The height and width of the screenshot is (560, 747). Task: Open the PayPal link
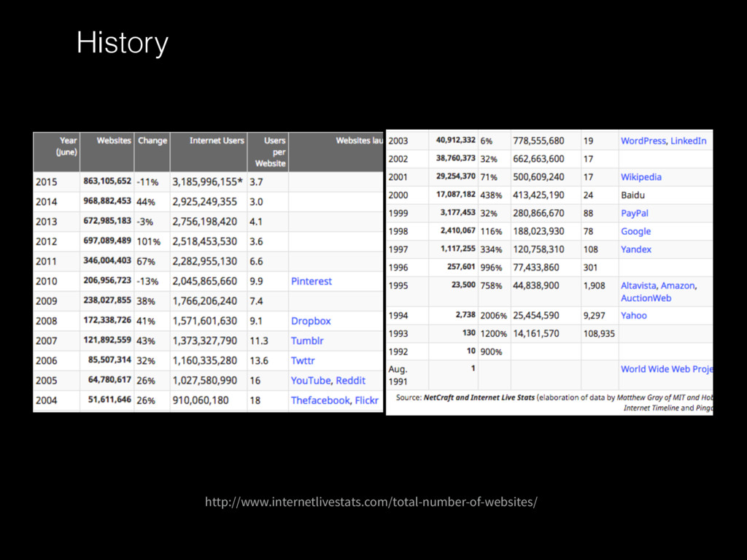[634, 214]
